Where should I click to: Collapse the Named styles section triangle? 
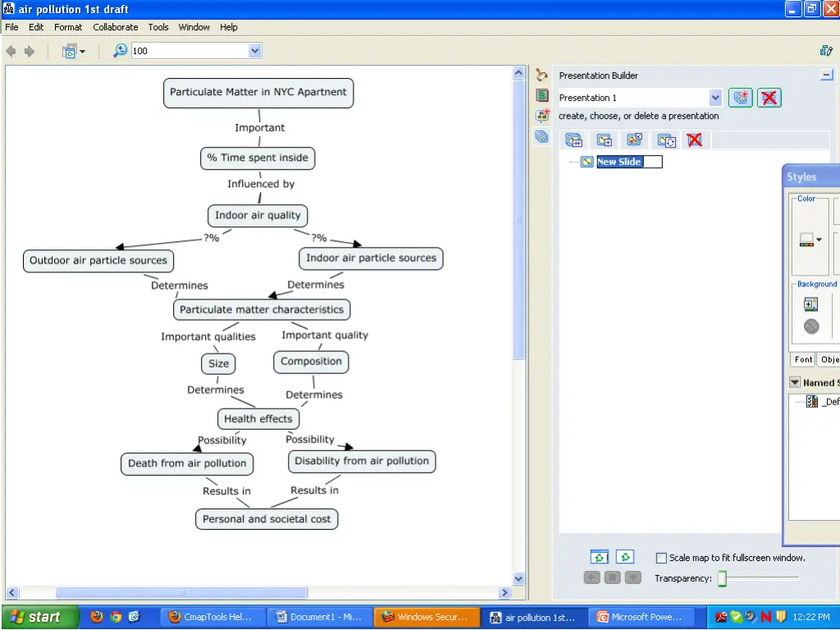[795, 382]
